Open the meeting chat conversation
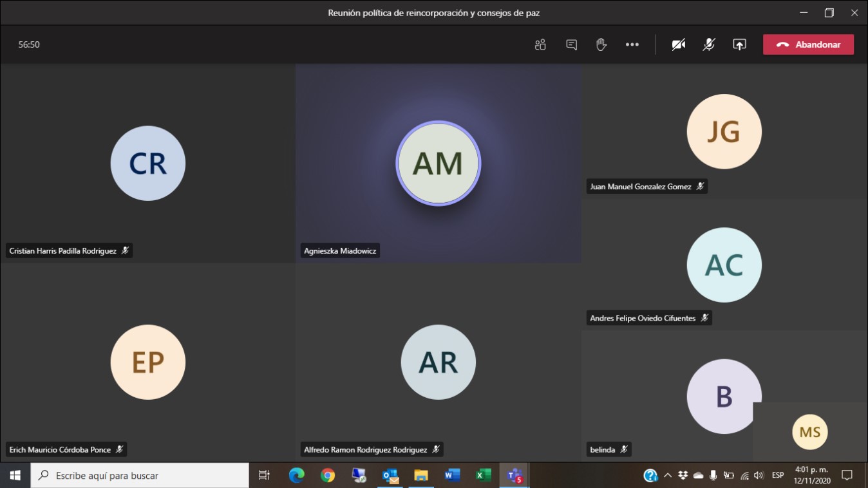Image resolution: width=868 pixels, height=488 pixels. [x=571, y=44]
